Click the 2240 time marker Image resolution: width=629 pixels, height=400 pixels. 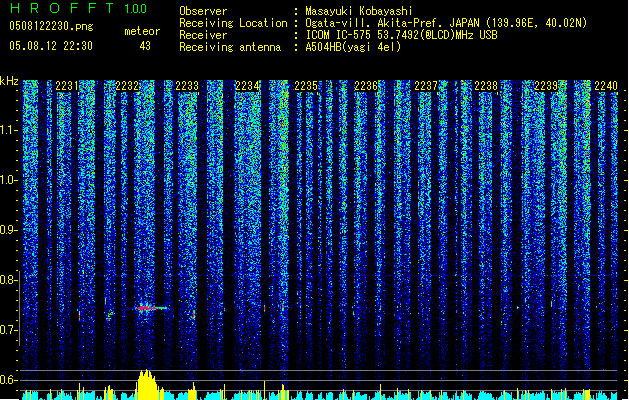[606, 86]
